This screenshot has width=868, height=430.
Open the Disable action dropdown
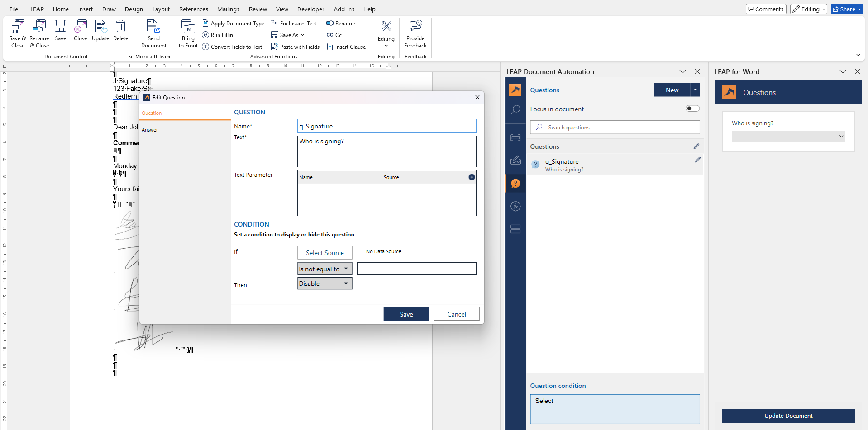point(324,284)
